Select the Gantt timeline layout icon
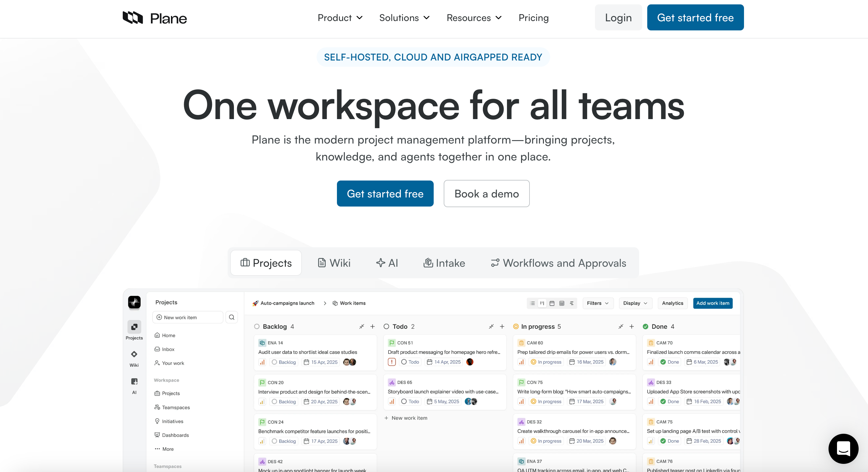868x472 pixels. coord(571,303)
